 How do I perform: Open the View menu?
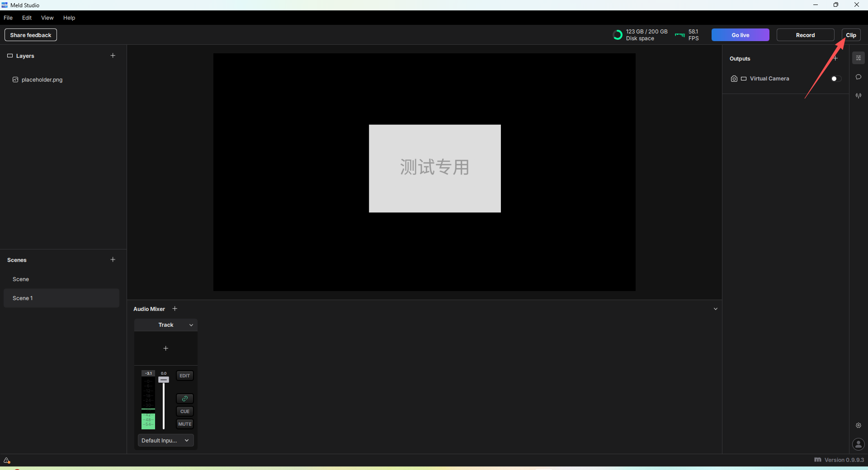coord(47,18)
